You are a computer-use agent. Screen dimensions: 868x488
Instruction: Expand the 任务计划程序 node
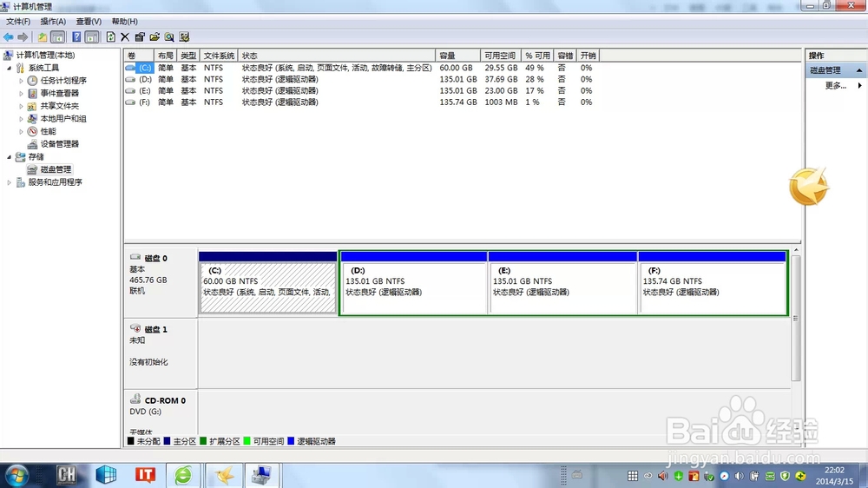[21, 80]
